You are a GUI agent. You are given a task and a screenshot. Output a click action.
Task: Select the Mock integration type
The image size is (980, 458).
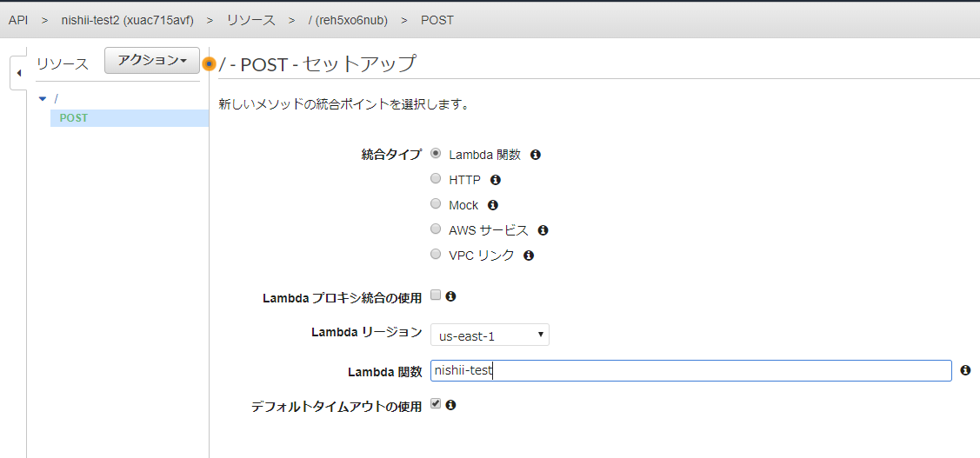click(x=436, y=204)
